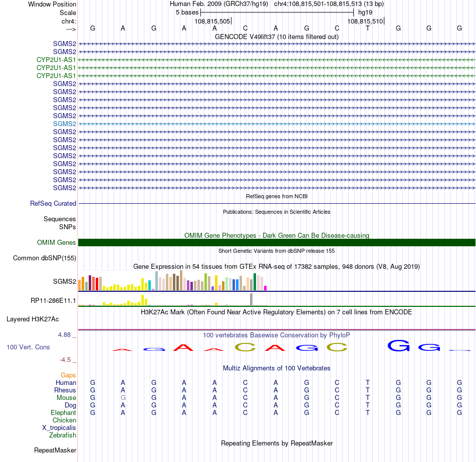
Task: Click the 4.88 upper conservation scale value
Action: (64, 334)
